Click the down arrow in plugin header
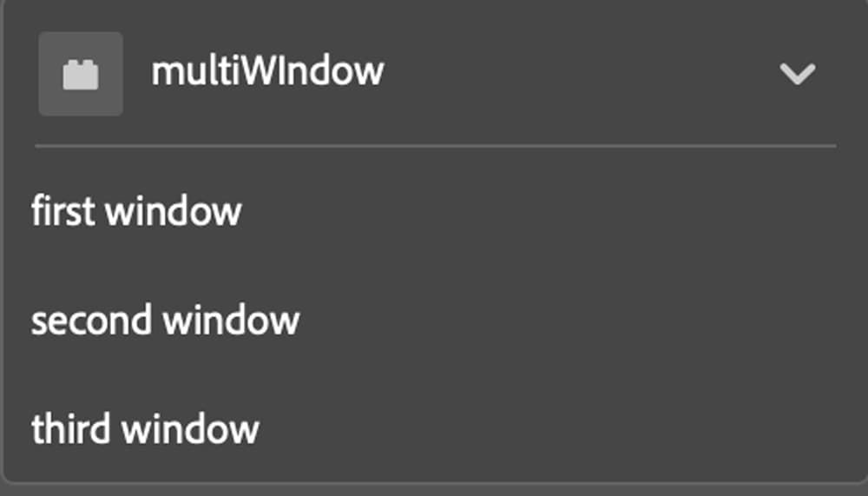 pos(797,75)
